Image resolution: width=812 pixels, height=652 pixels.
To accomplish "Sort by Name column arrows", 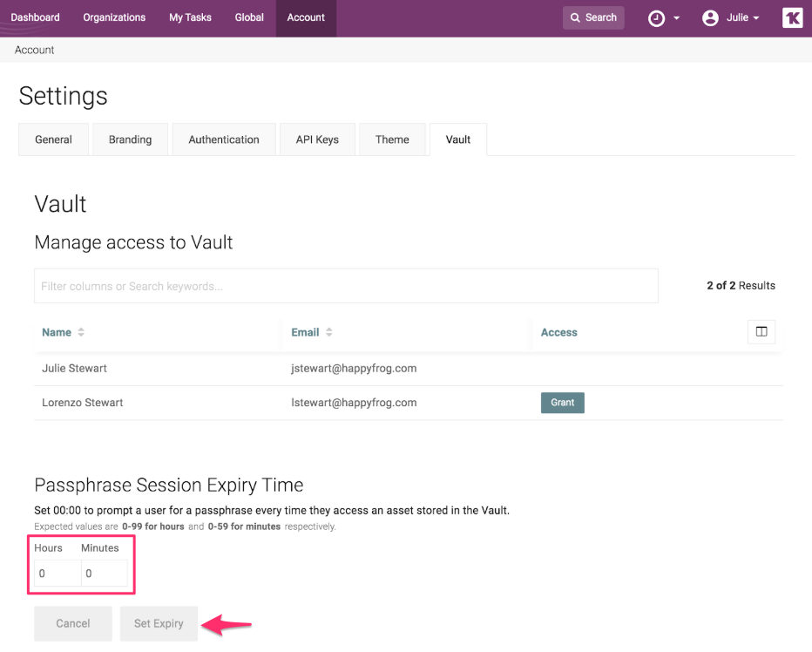I will 81,333.
